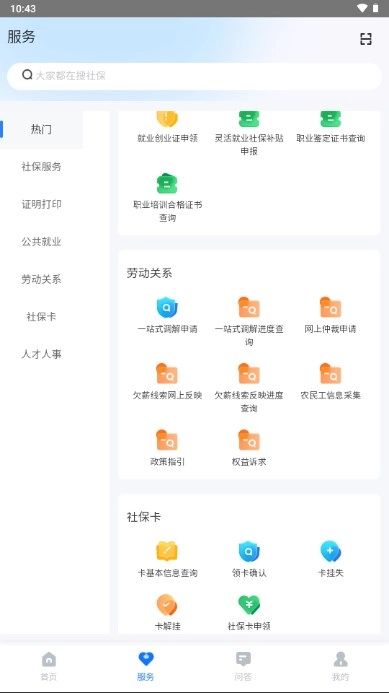Tap the 劳动关系 section heading
The width and height of the screenshot is (389, 693).
(x=149, y=273)
